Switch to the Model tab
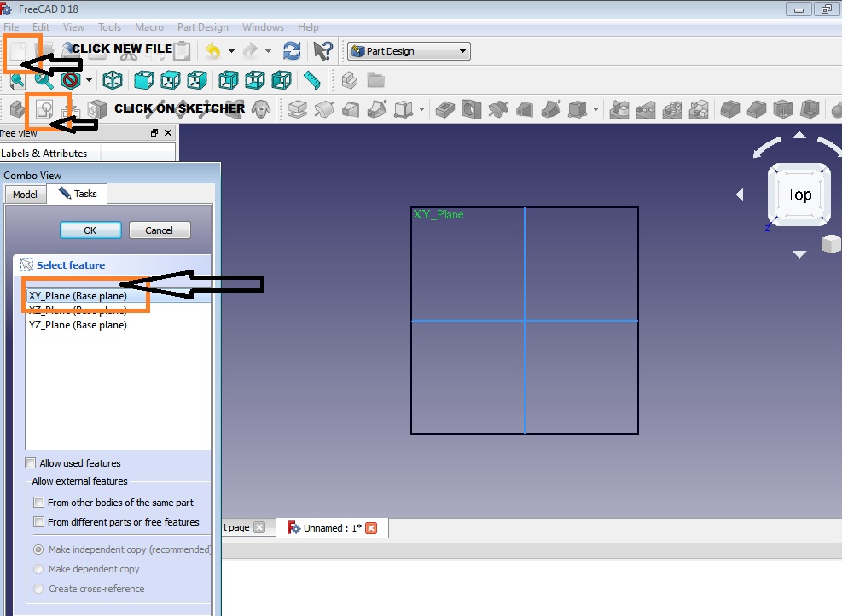Viewport: 848px width, 616px height. click(x=25, y=195)
